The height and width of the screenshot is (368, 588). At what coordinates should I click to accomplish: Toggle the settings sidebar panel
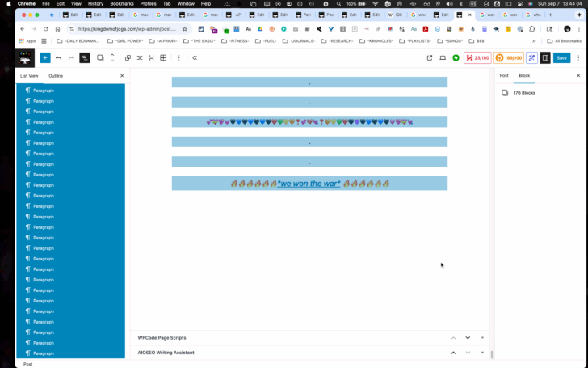[545, 58]
